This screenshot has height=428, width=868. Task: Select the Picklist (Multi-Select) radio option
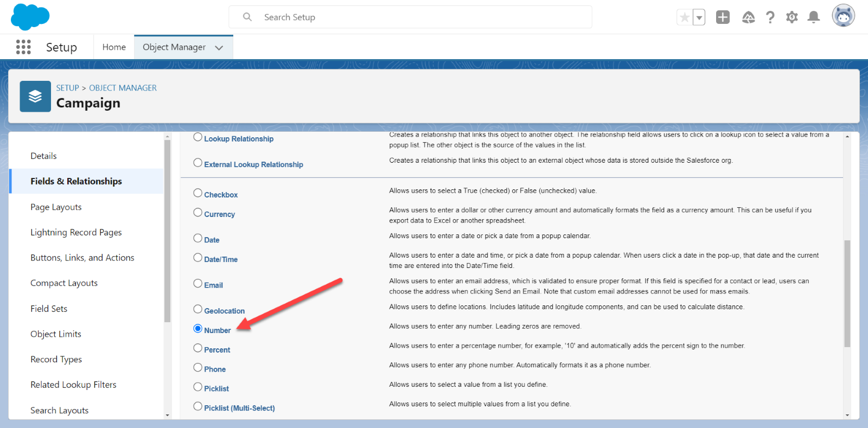(198, 406)
